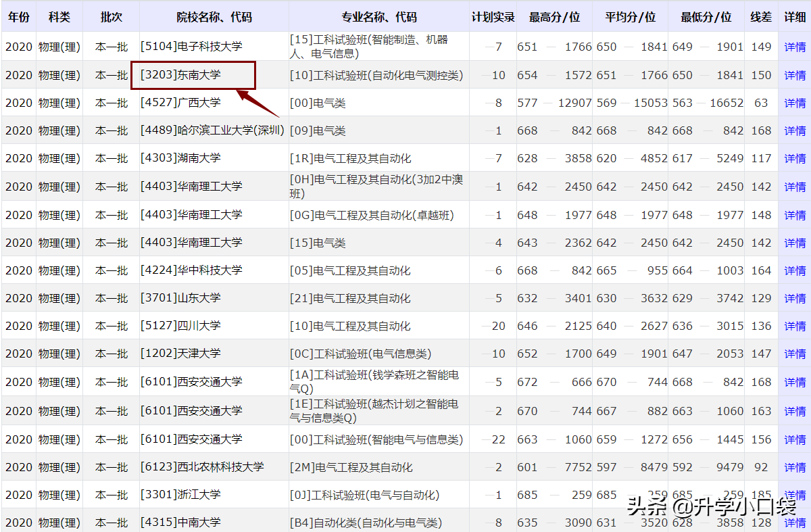Click major [1A]工科试验班(钱学森班之智能电气Q)
811x532 pixels.
tap(375, 382)
